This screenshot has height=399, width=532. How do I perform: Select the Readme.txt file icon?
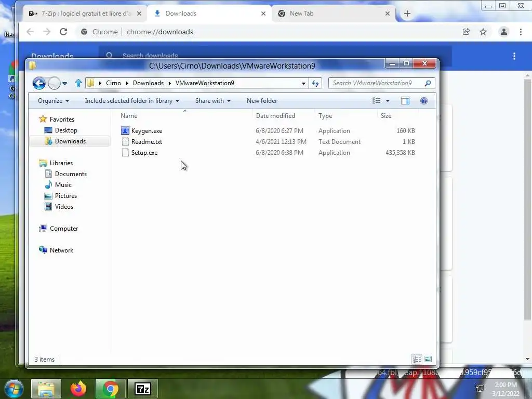(x=125, y=141)
